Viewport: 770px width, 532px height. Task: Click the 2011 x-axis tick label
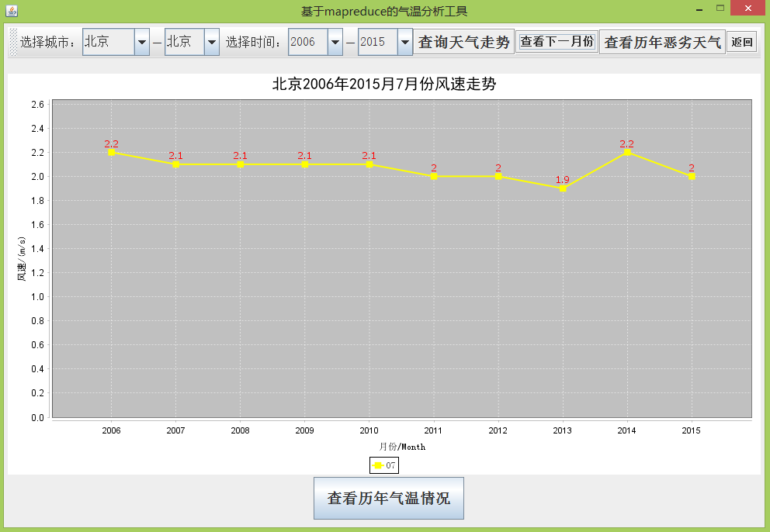click(x=433, y=430)
